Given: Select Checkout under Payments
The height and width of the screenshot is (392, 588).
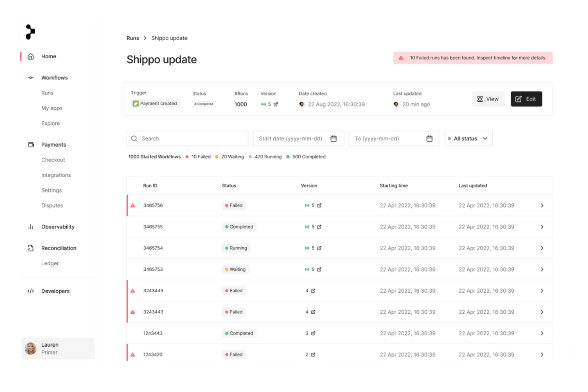Looking at the screenshot, I should coord(53,160).
